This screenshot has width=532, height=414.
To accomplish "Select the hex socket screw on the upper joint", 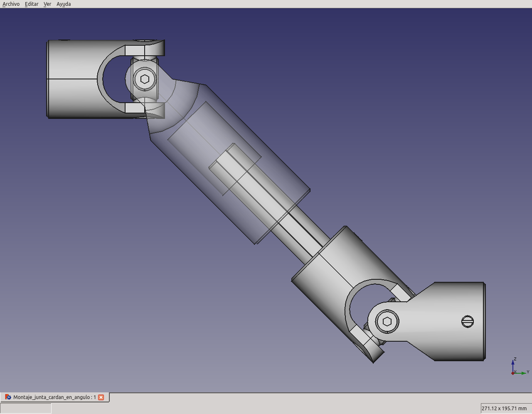I will tap(145, 79).
